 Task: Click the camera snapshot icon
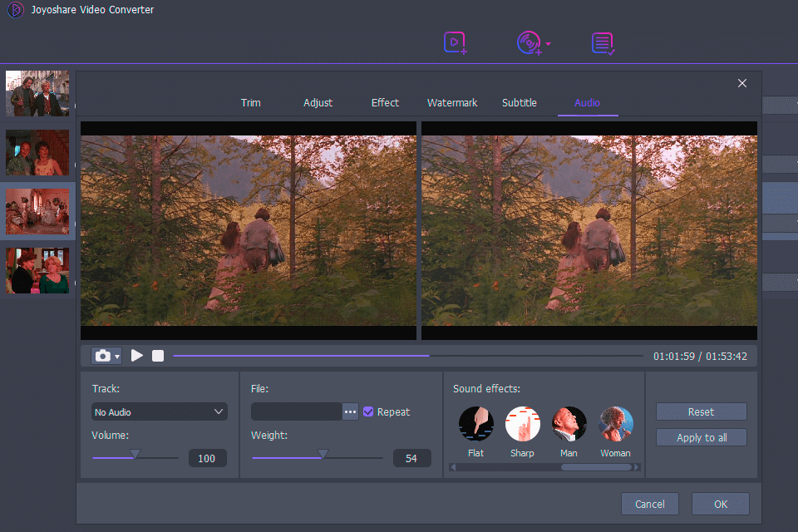pos(102,356)
